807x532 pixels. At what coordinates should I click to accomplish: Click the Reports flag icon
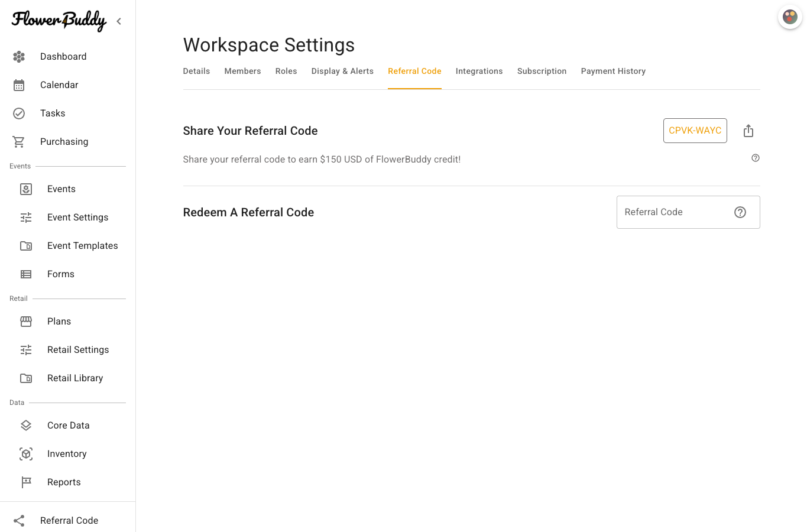point(26,482)
